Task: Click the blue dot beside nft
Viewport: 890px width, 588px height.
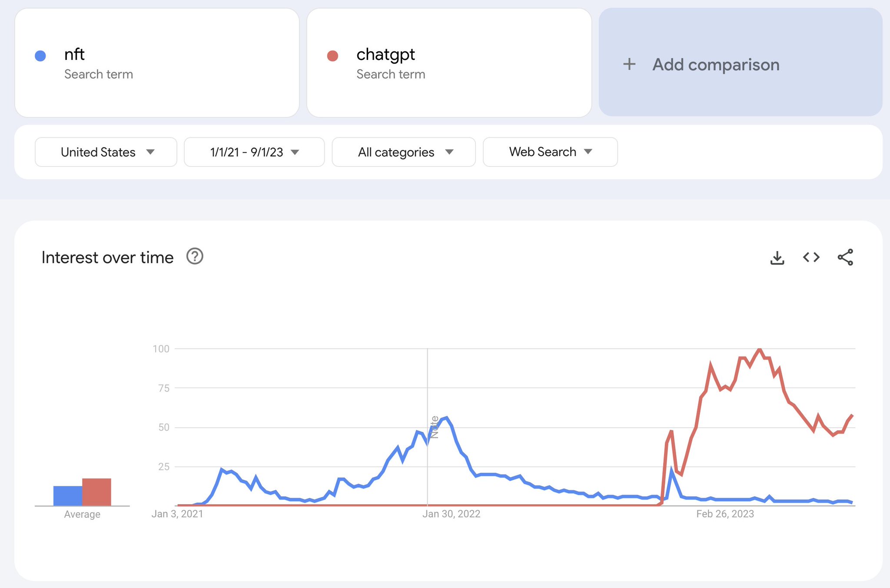Action: [x=40, y=56]
